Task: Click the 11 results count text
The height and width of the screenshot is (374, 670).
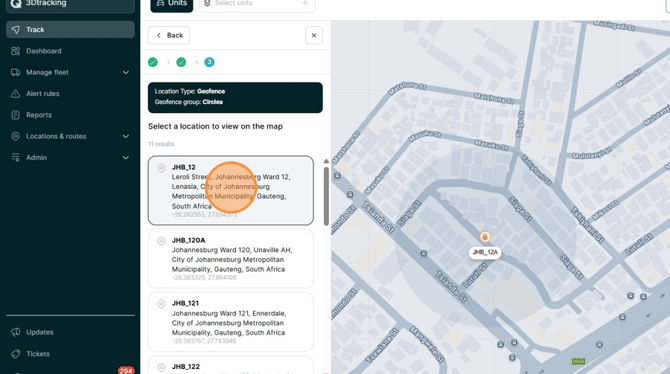Action: pos(161,144)
